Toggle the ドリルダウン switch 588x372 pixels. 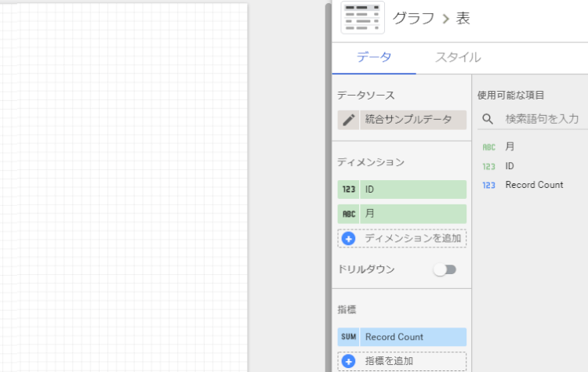pos(445,269)
